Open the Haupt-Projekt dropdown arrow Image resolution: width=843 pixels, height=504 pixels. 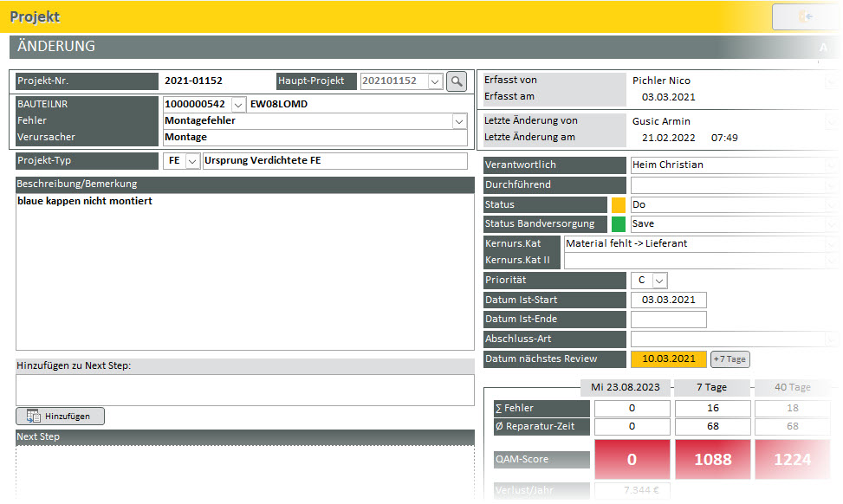435,81
